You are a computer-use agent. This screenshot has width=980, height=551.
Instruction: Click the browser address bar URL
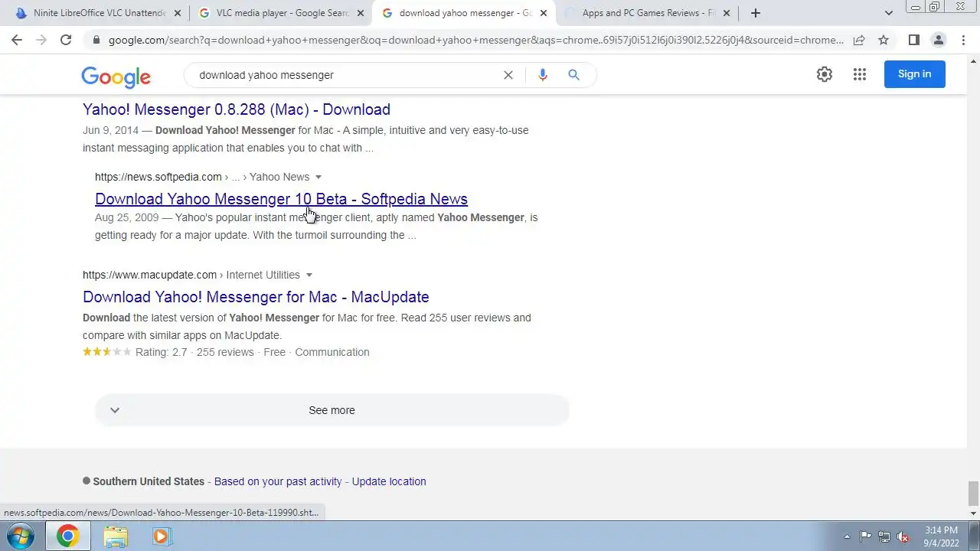(475, 40)
